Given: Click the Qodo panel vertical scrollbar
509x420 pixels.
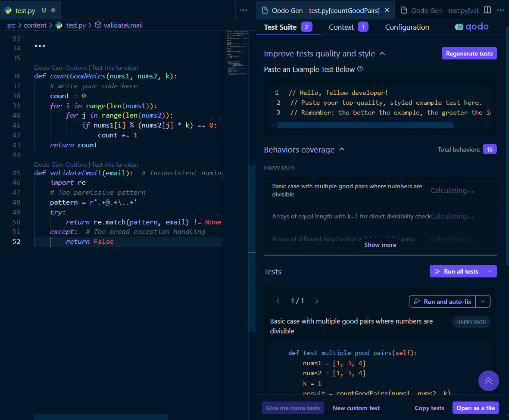Looking at the screenshot, I should (507, 146).
